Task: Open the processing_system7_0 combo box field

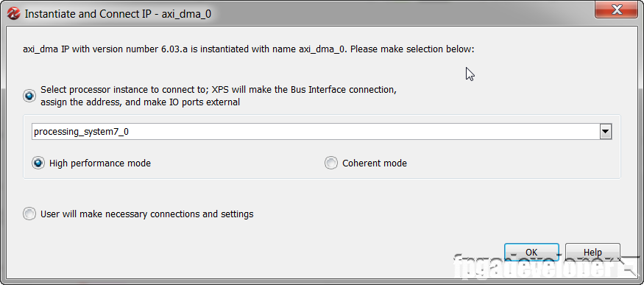Action: tap(322, 132)
